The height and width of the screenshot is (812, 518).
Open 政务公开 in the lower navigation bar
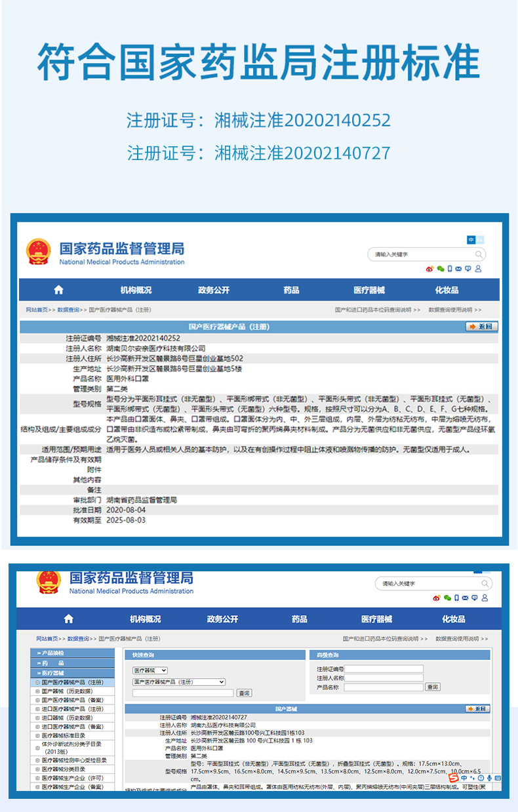[x=222, y=619]
